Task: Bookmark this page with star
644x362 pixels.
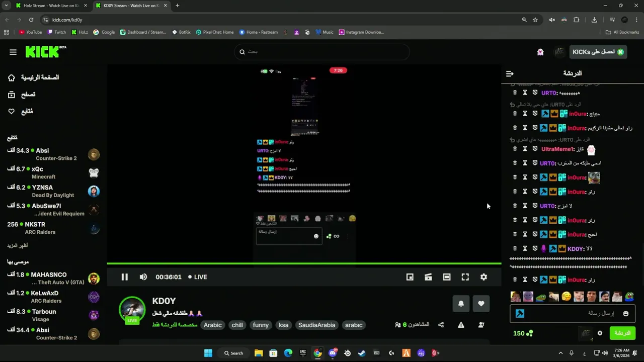Action: coord(535,20)
